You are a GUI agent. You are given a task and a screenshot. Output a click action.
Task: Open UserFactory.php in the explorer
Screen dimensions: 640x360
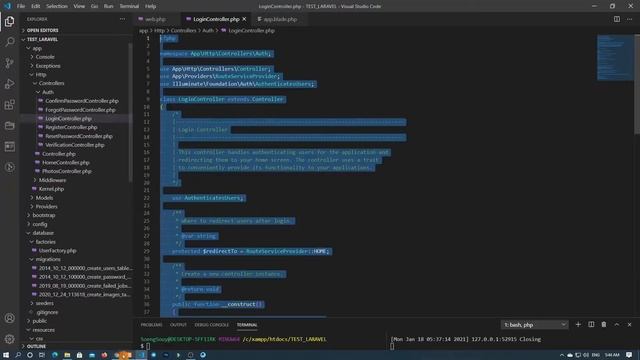tap(57, 251)
